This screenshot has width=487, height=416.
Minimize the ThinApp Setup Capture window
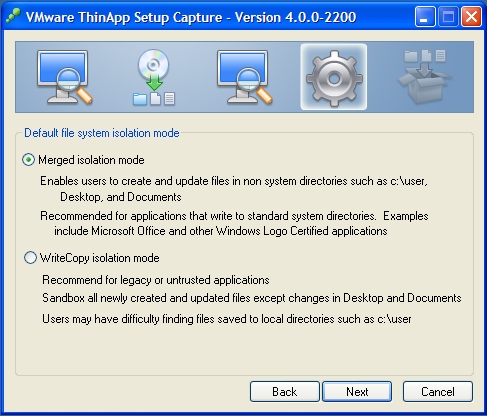(425, 17)
